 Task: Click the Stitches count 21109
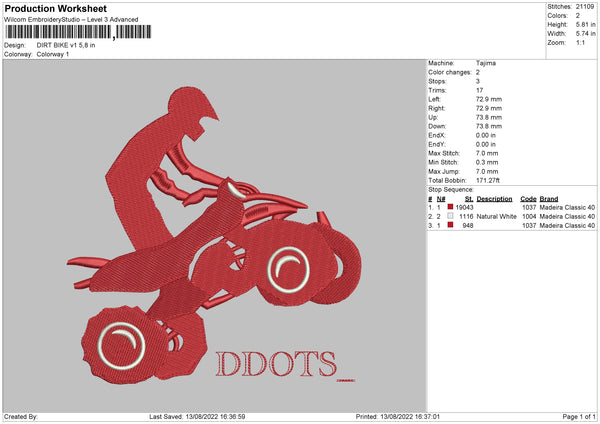point(587,6)
